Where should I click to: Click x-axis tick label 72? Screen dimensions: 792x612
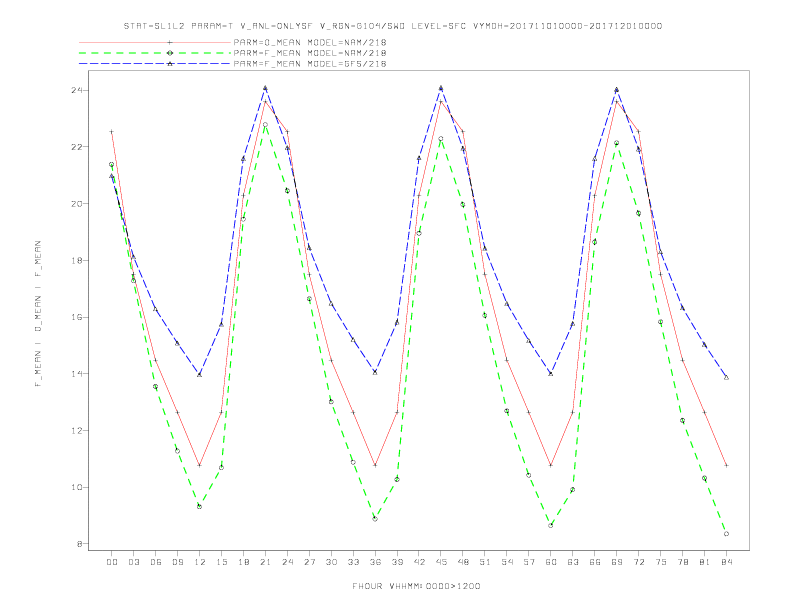click(x=639, y=562)
